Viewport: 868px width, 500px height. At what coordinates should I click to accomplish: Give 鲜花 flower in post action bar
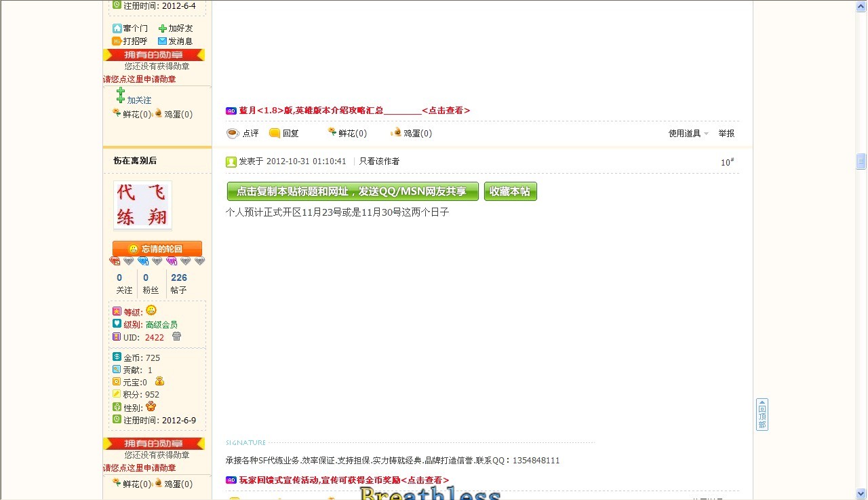(332, 133)
